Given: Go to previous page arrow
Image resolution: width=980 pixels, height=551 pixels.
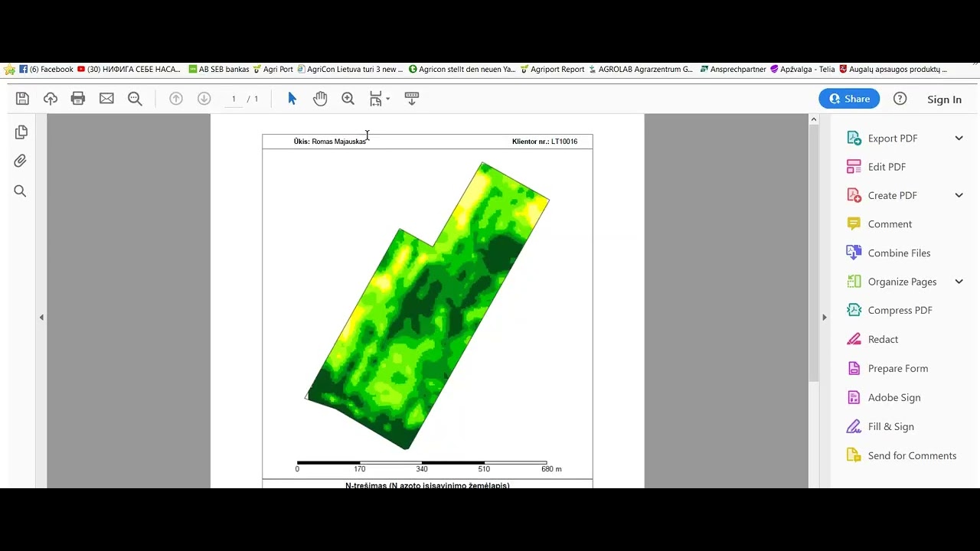Looking at the screenshot, I should (176, 99).
